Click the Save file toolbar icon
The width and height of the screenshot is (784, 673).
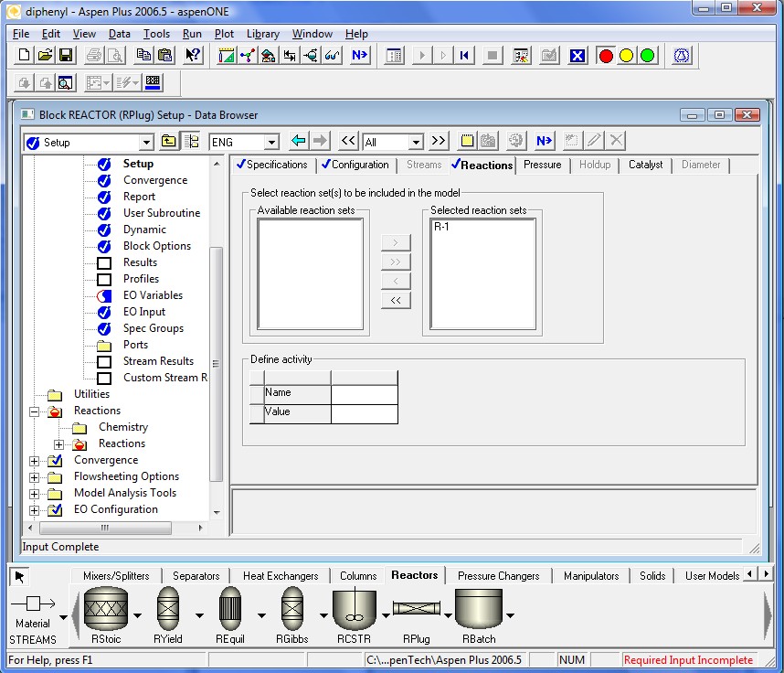66,56
